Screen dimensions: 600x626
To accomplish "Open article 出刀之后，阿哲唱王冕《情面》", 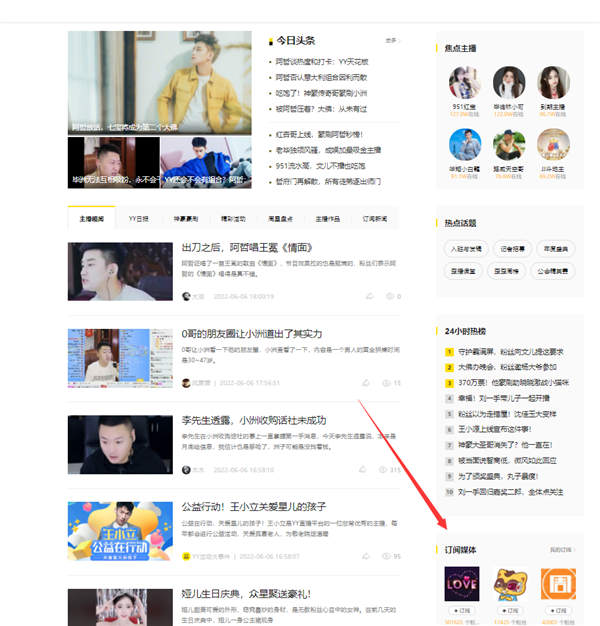I will (x=247, y=248).
